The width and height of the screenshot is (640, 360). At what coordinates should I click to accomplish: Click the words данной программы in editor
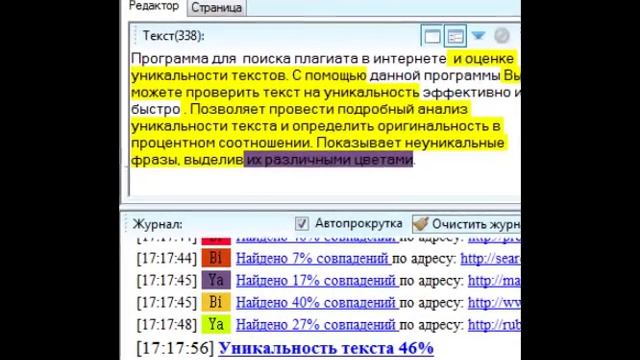point(435,76)
